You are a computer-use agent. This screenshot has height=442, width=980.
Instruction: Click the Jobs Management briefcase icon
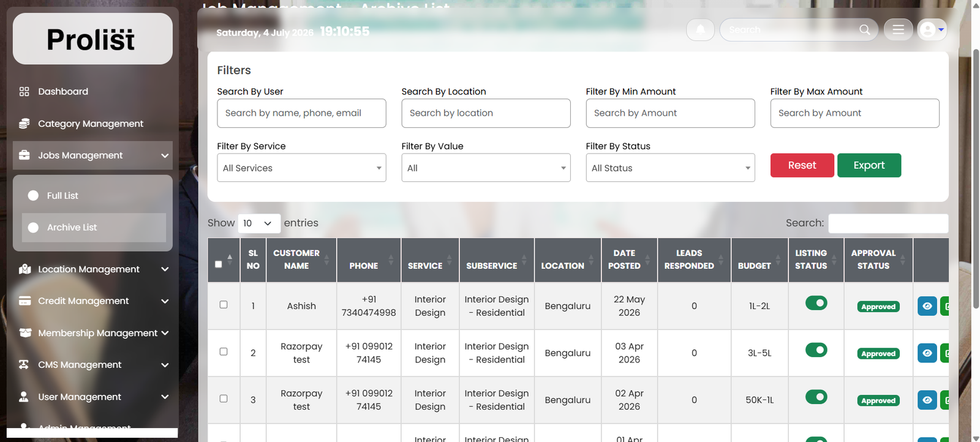pos(24,155)
